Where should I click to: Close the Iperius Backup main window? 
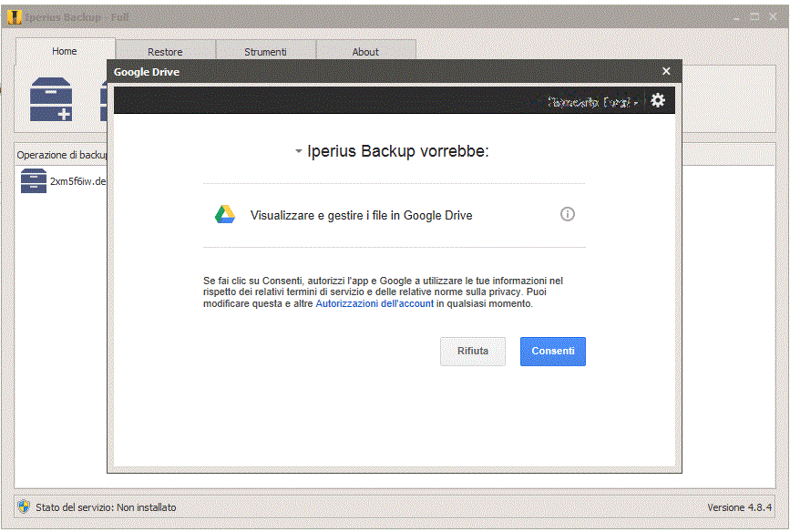(773, 16)
